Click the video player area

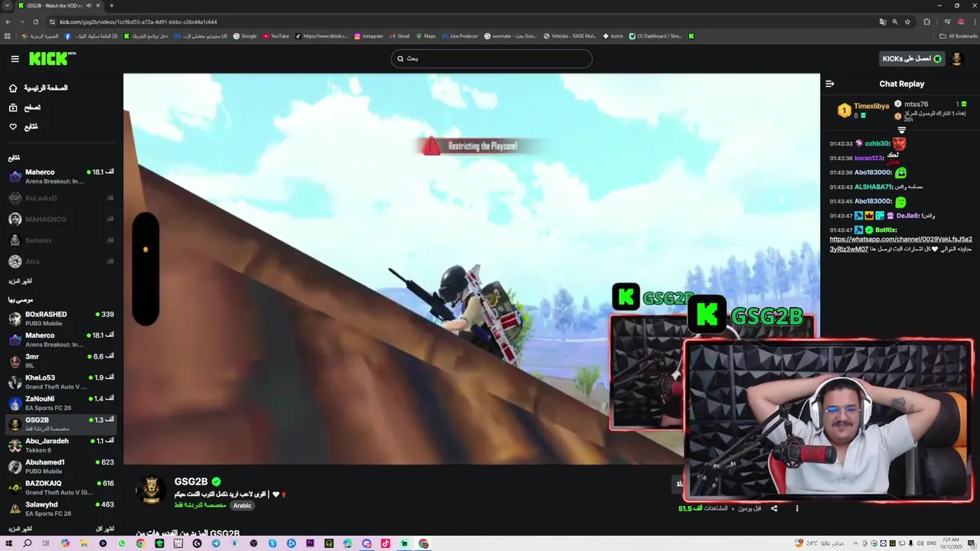click(x=471, y=268)
